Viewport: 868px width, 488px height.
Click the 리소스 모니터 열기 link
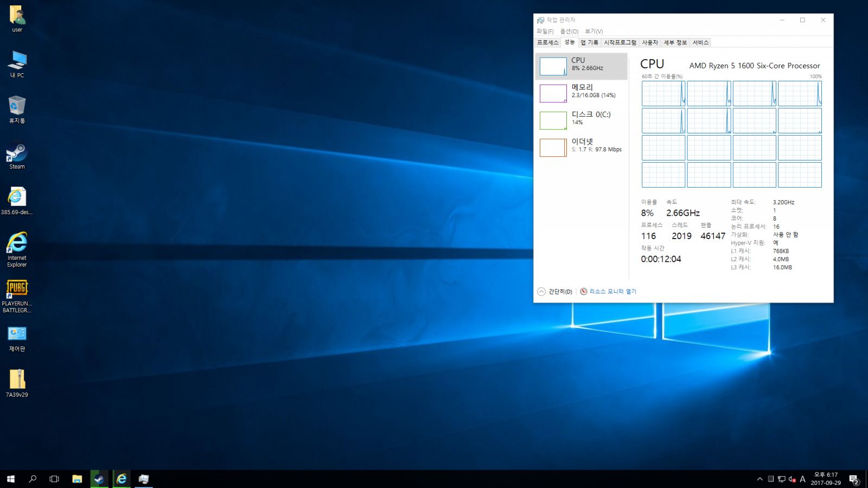click(612, 292)
